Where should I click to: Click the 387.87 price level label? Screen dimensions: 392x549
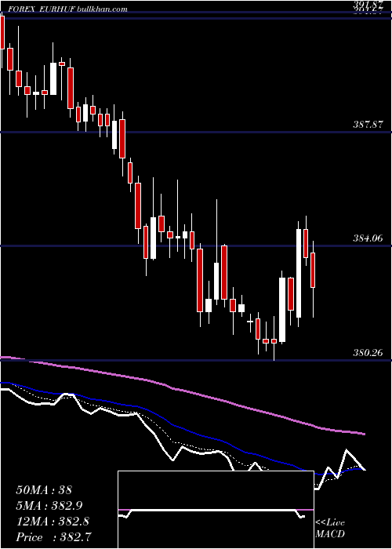pos(368,124)
